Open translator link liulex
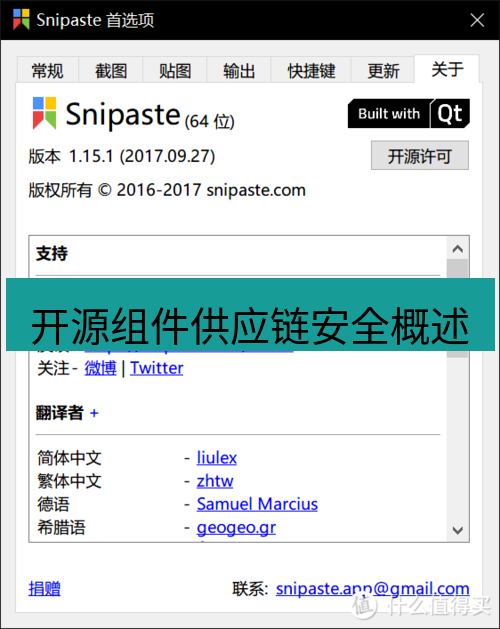 tap(217, 458)
